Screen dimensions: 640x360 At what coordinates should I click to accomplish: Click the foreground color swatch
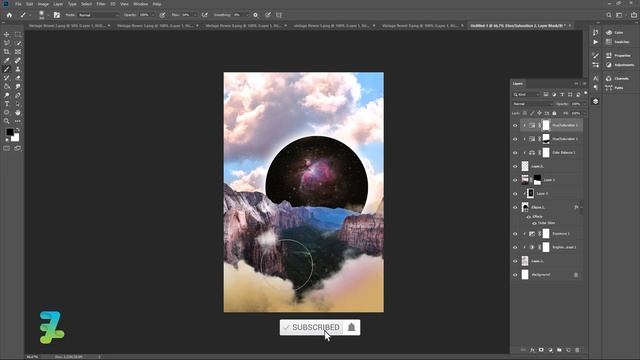pos(9,132)
